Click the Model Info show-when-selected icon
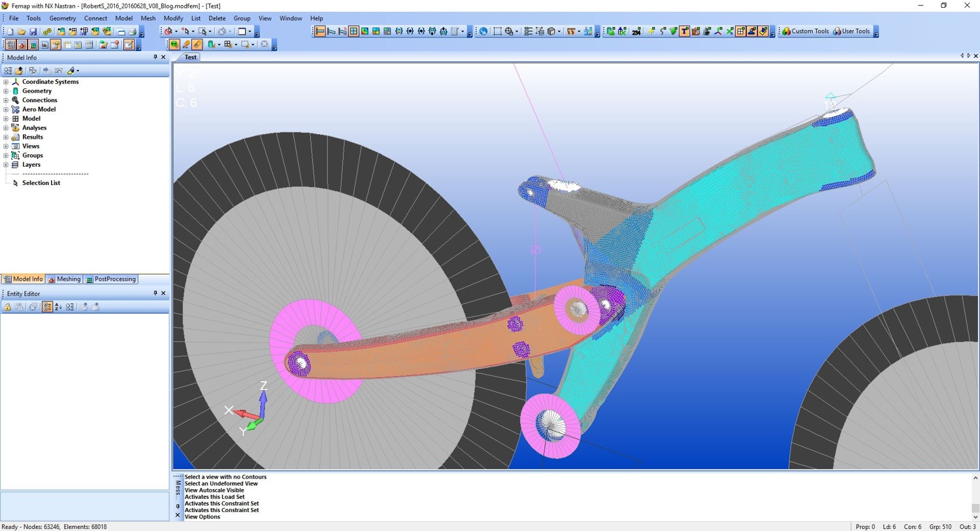 (32, 70)
